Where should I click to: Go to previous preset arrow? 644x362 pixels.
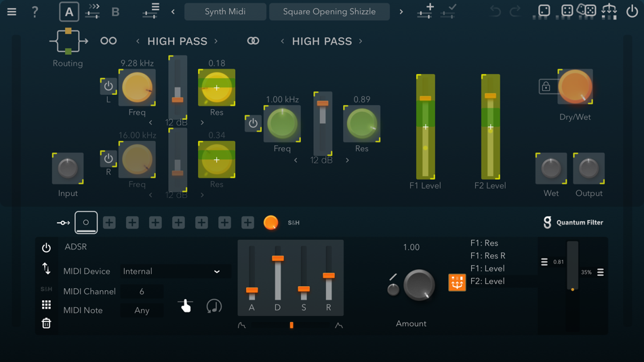click(173, 12)
